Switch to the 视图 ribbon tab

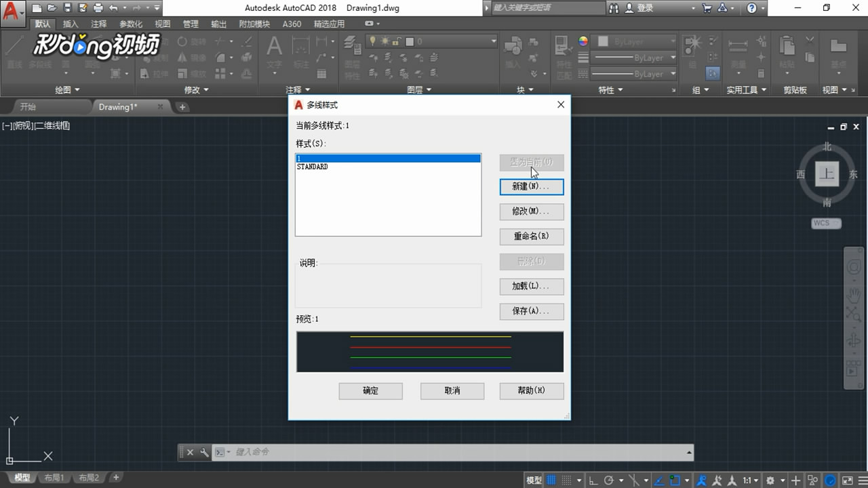(163, 24)
